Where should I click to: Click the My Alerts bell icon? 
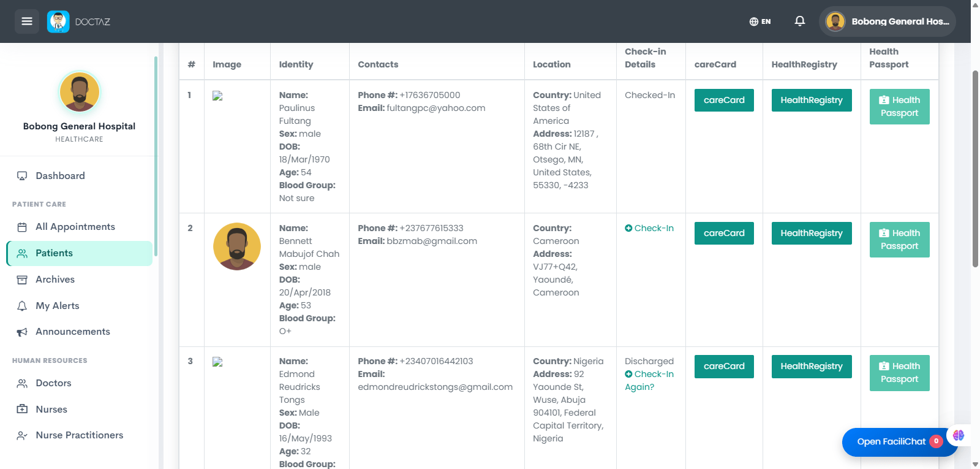point(22,306)
